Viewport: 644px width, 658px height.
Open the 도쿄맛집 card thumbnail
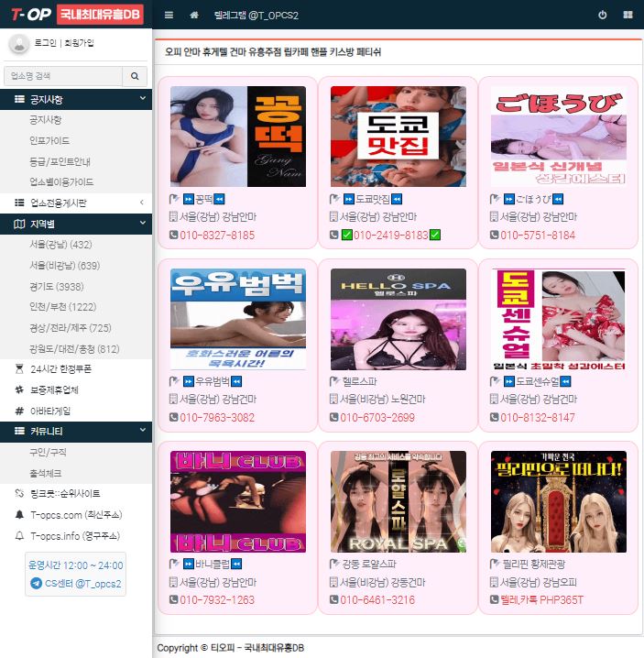tap(398, 137)
